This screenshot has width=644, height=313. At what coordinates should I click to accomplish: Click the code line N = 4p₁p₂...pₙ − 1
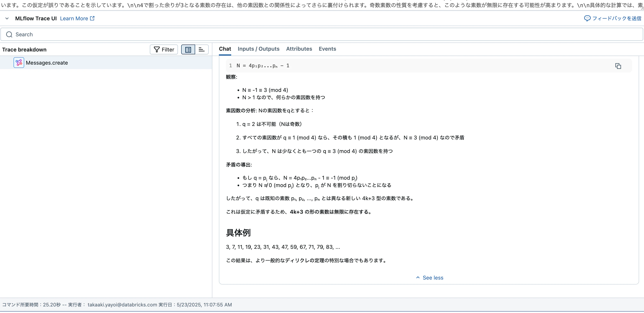pyautogui.click(x=263, y=66)
